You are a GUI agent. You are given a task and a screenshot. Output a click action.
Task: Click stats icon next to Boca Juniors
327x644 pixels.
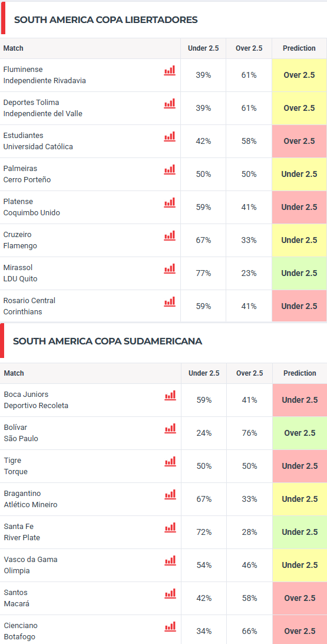(x=170, y=395)
